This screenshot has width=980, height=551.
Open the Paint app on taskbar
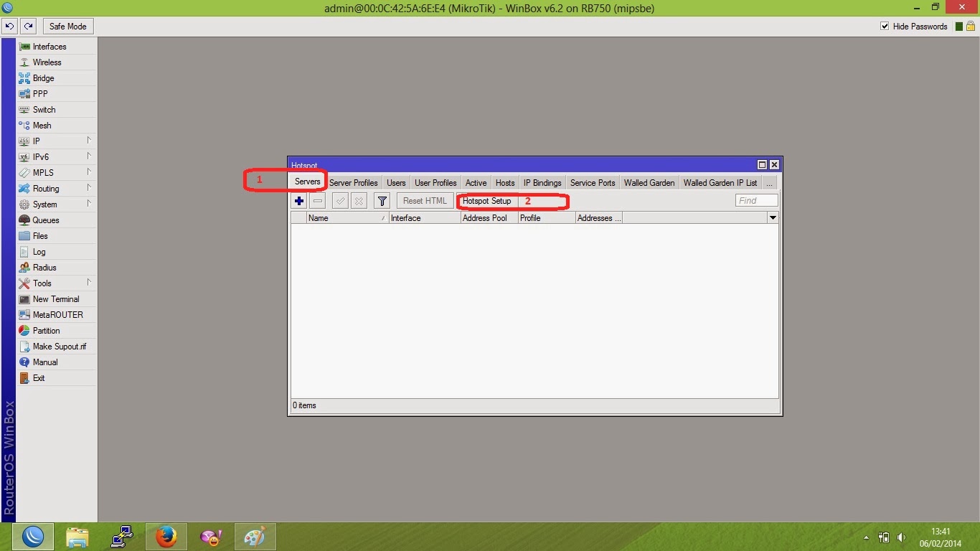[255, 537]
